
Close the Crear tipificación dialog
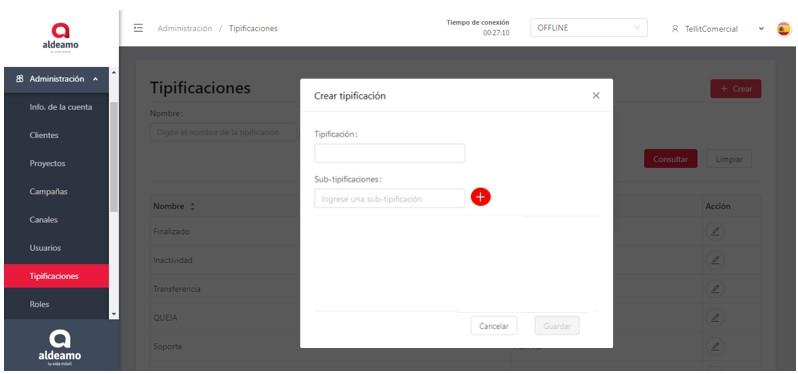[596, 96]
